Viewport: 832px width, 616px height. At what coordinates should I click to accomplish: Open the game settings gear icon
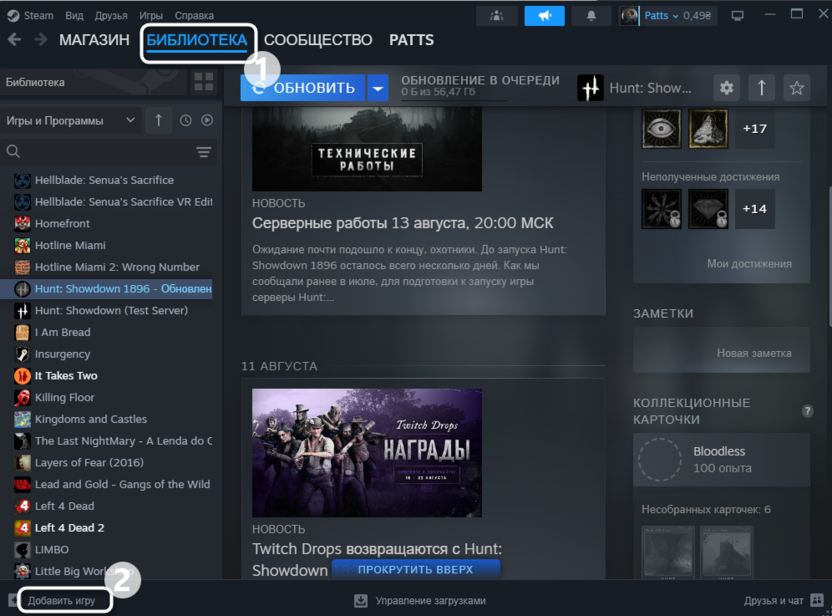point(727,88)
